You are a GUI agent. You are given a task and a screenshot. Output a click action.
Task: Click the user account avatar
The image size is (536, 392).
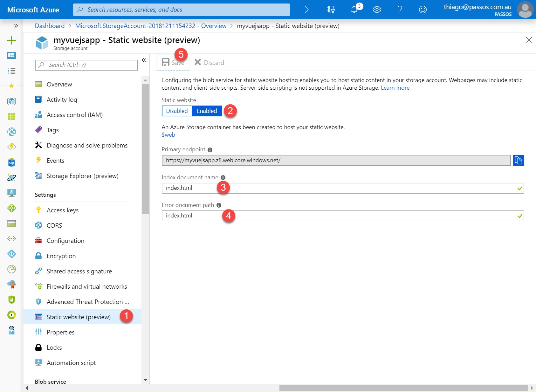525,10
